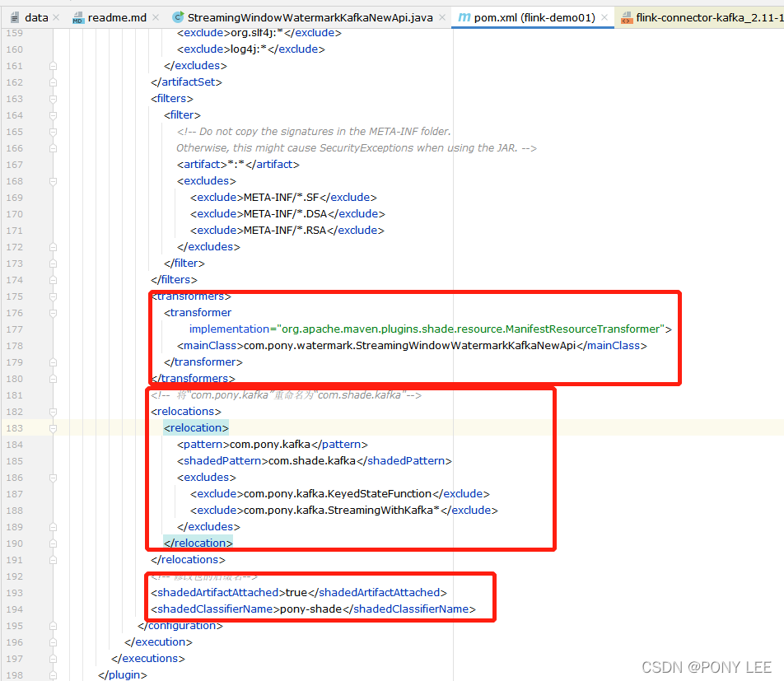
Task: Click the fold end marker at line 180
Action: coord(53,379)
